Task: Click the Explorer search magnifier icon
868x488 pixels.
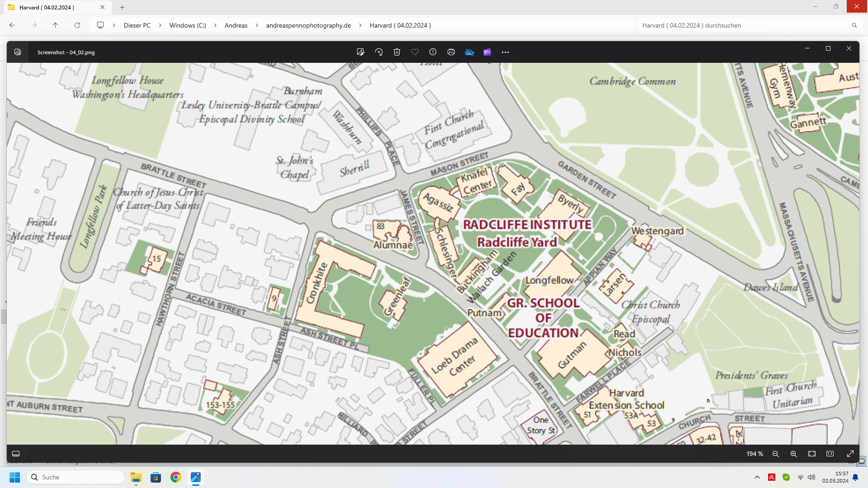Action: [854, 25]
